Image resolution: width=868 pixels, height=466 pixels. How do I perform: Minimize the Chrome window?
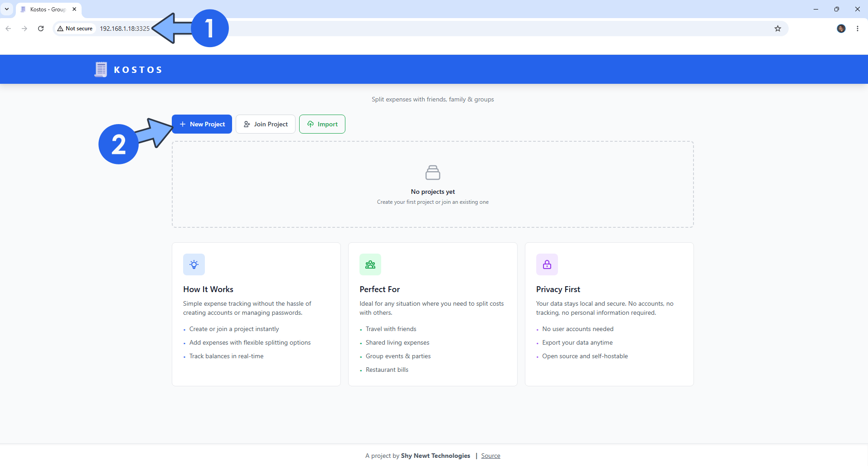[x=815, y=9]
